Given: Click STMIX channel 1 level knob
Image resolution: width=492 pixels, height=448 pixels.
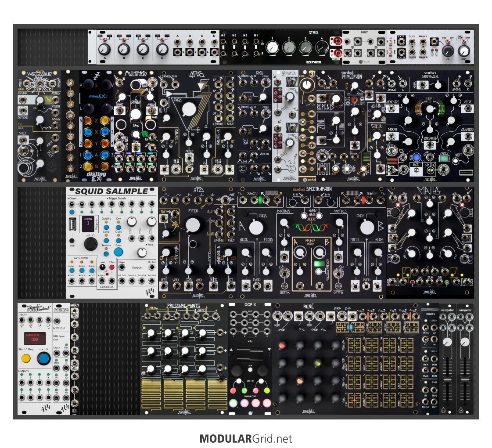Looking at the screenshot, I should (x=272, y=47).
